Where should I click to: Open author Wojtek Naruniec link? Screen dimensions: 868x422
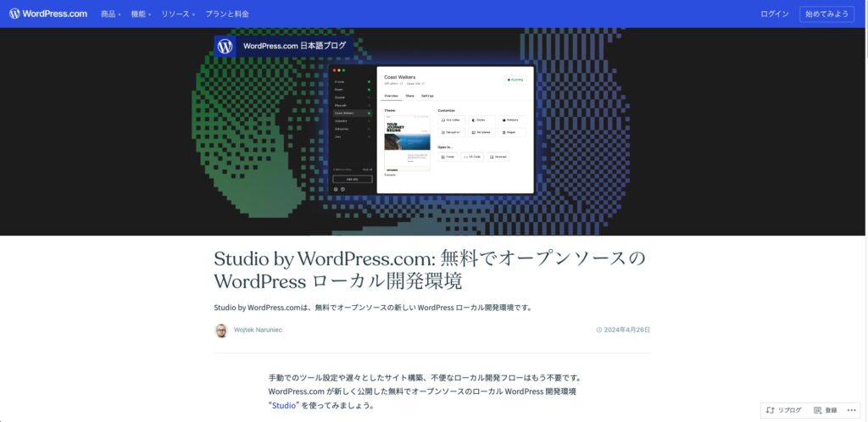click(x=258, y=330)
